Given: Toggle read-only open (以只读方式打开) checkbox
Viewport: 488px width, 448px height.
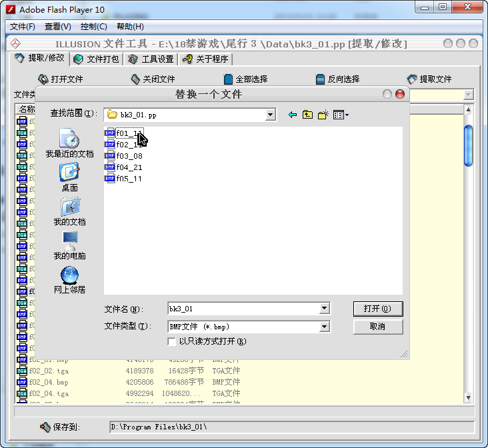Looking at the screenshot, I should [x=171, y=341].
